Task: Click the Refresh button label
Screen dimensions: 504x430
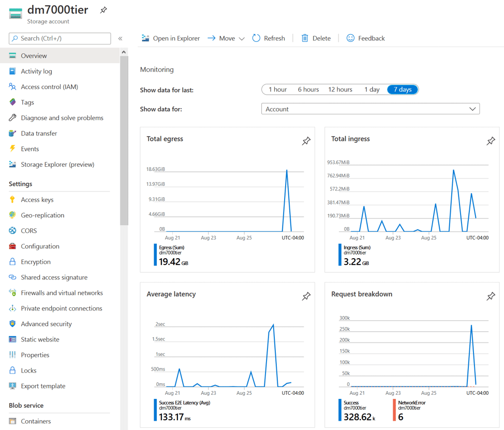Action: pos(274,38)
